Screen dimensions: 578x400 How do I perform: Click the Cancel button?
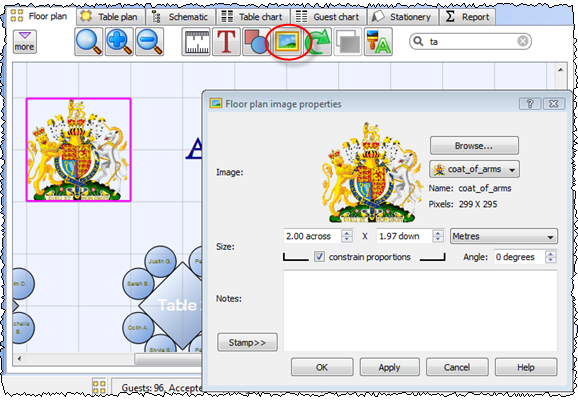(x=457, y=367)
